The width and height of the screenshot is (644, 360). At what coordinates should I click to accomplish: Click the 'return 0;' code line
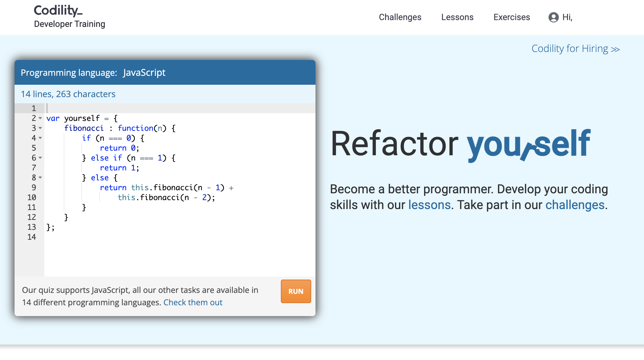click(119, 148)
